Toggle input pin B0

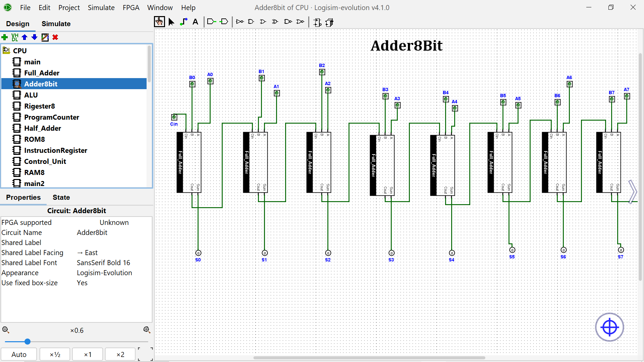click(192, 84)
